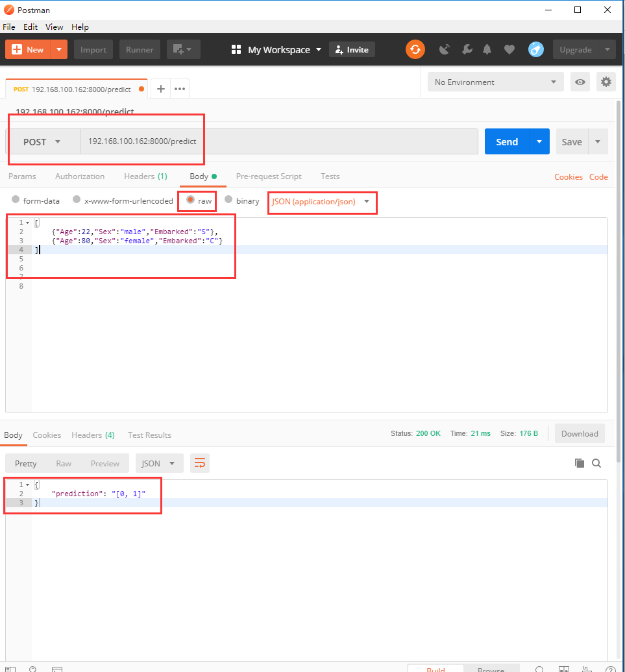Open the JSON (application/json) content type dropdown
Image resolution: width=625 pixels, height=672 pixels.
point(321,202)
